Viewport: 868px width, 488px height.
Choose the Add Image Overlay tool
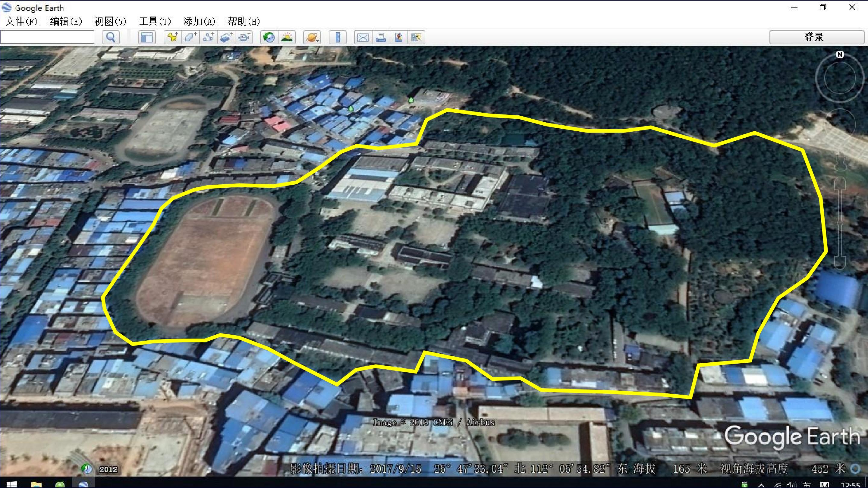click(226, 37)
